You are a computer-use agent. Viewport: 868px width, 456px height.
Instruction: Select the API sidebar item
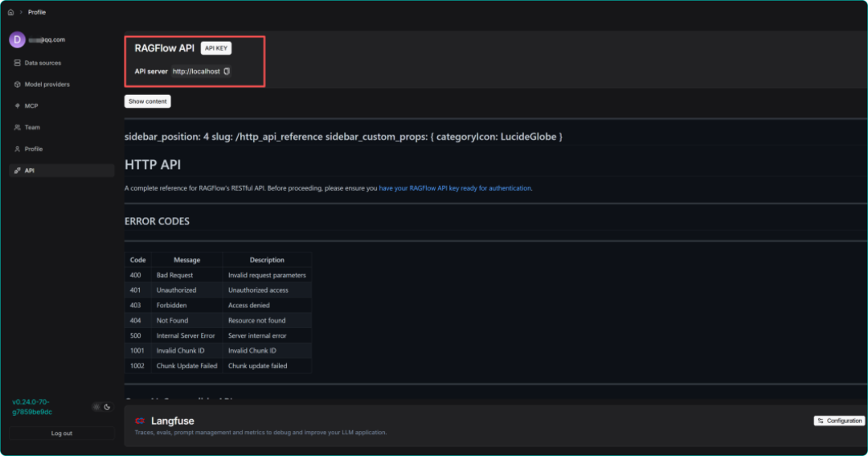point(61,170)
